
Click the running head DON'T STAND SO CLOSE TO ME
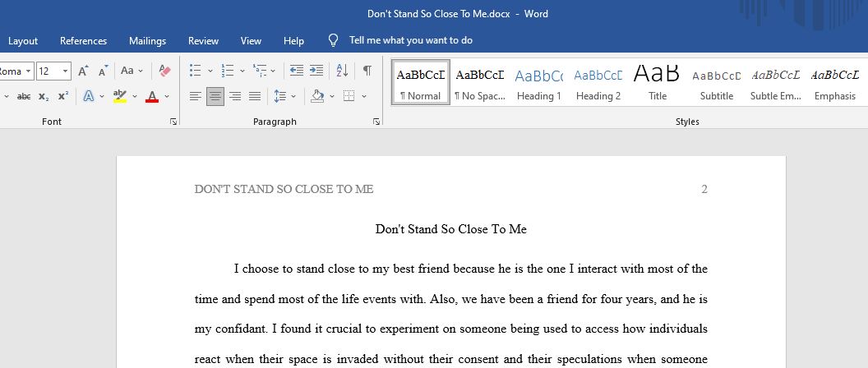(x=284, y=189)
